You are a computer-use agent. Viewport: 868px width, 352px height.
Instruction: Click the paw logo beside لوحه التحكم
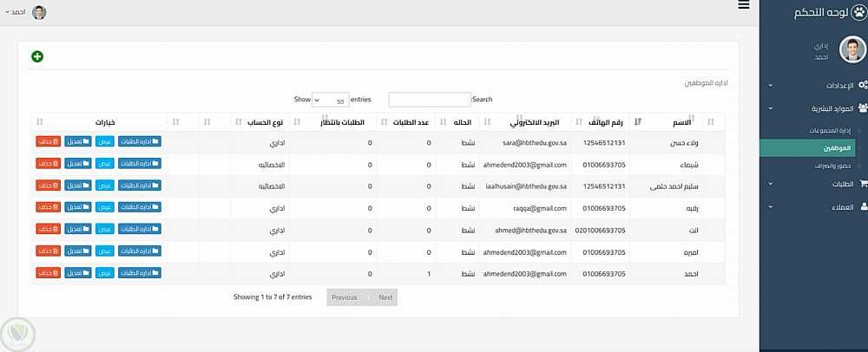tap(858, 13)
